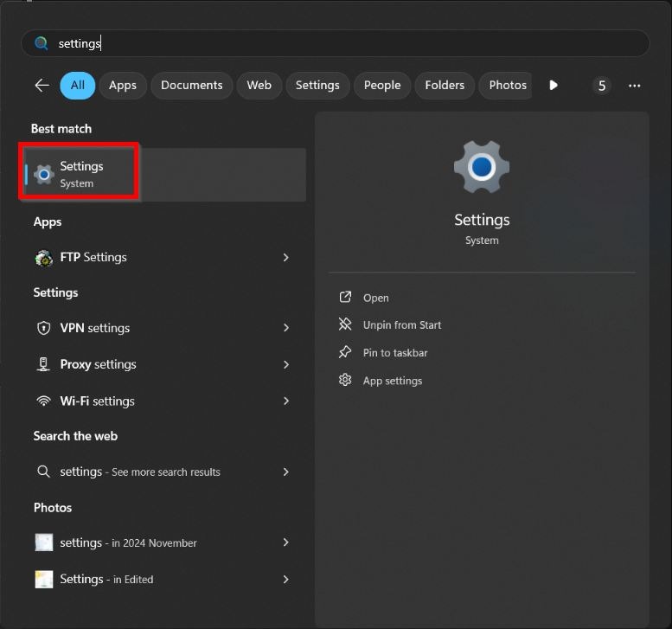Switch to the Apps filter tab
This screenshot has height=629, width=672.
123,85
